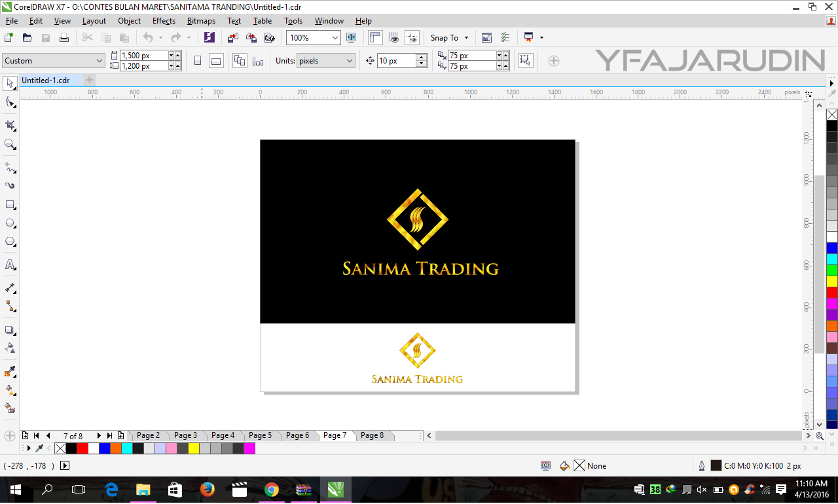This screenshot has height=504, width=838.
Task: Select the Zoom tool
Action: click(x=9, y=145)
